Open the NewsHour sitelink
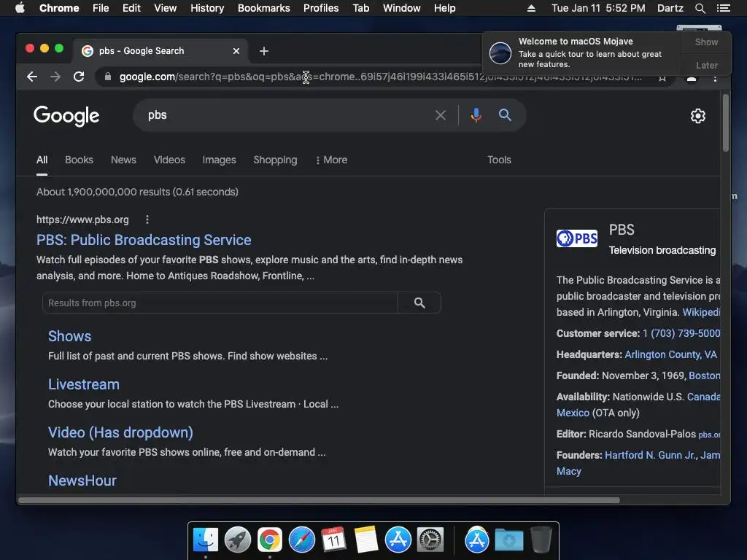The image size is (747, 560). coord(82,481)
